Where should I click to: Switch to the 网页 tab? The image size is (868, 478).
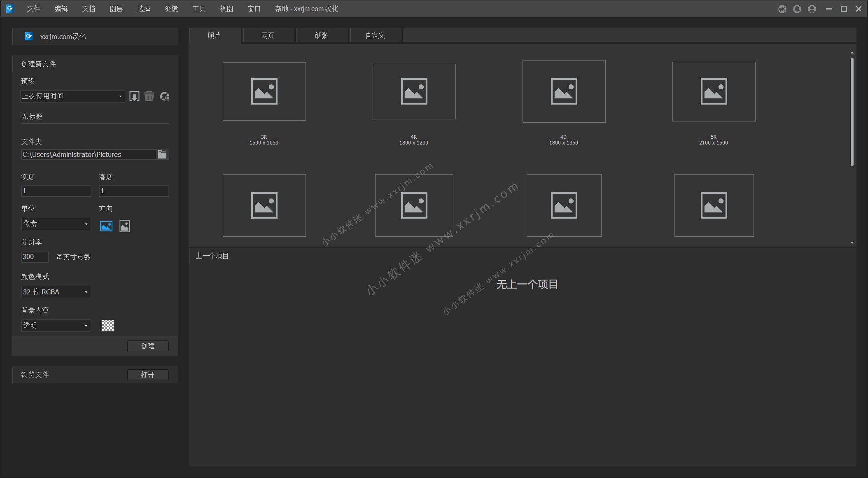(x=268, y=35)
